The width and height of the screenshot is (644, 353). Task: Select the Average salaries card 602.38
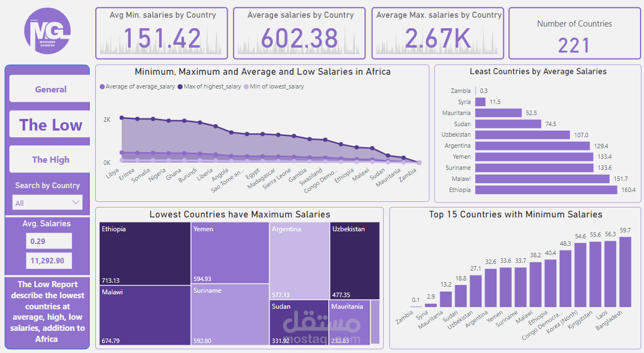pos(300,33)
